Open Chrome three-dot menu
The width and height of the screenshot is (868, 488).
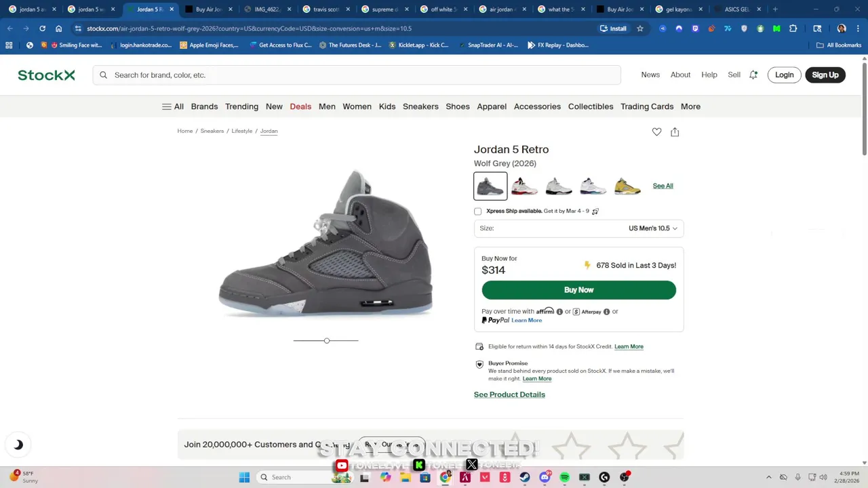click(856, 28)
